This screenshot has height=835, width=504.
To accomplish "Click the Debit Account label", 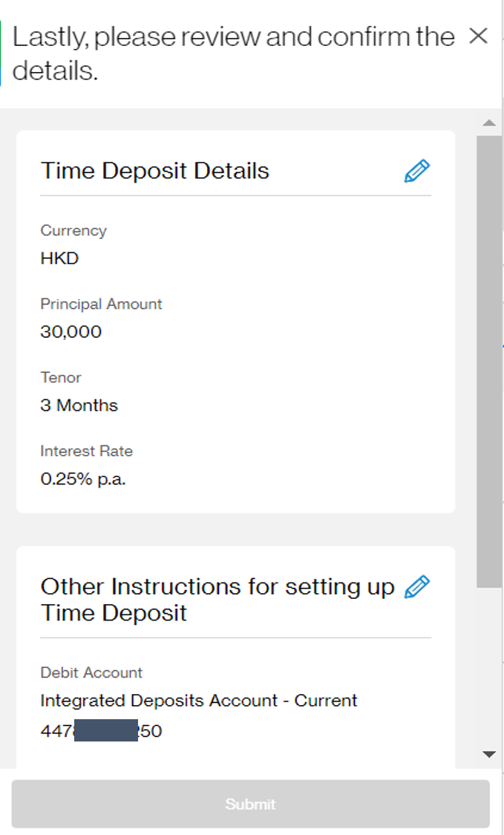I will coord(91,672).
